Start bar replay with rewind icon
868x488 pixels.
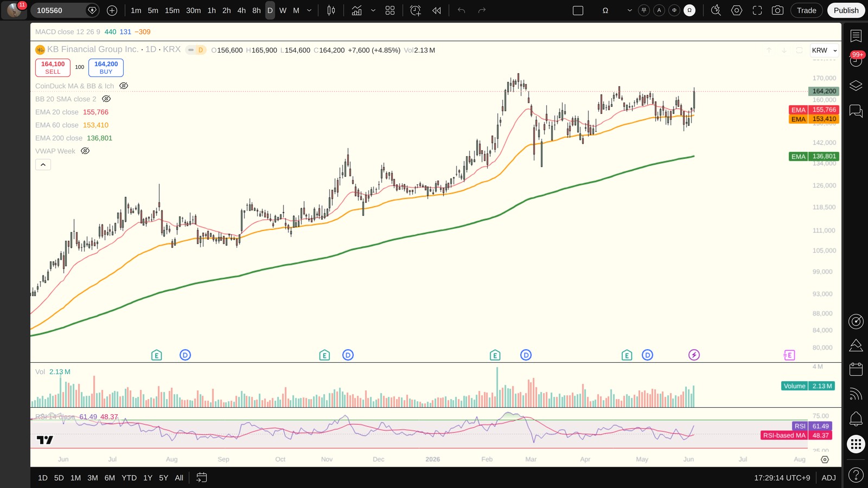[x=437, y=10]
